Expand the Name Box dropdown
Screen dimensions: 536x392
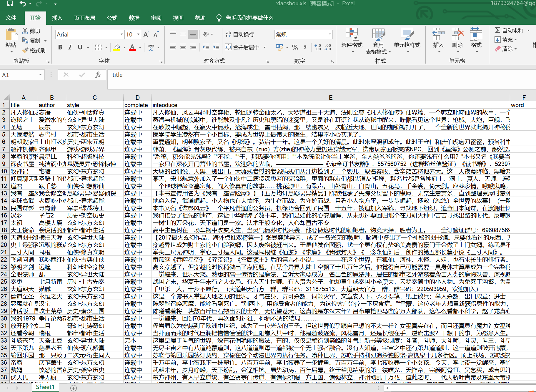[x=40, y=75]
